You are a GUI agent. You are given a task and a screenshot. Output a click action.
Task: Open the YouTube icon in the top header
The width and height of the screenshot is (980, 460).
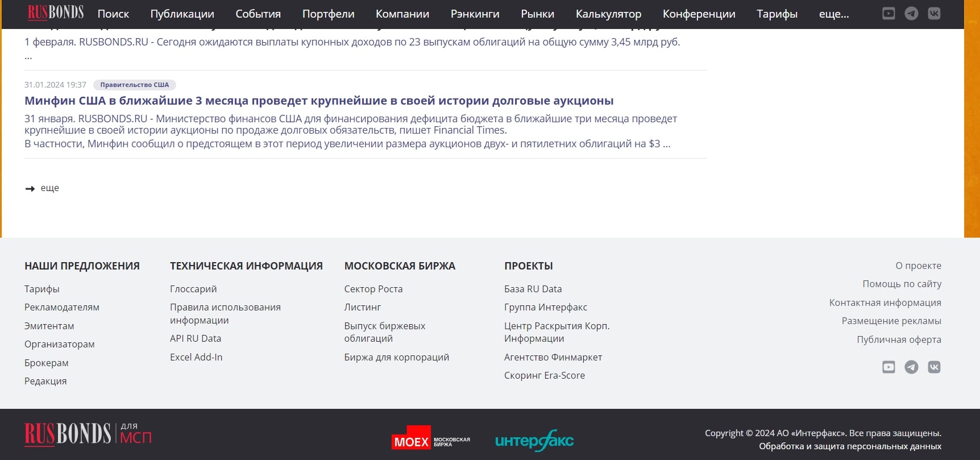coord(888,14)
